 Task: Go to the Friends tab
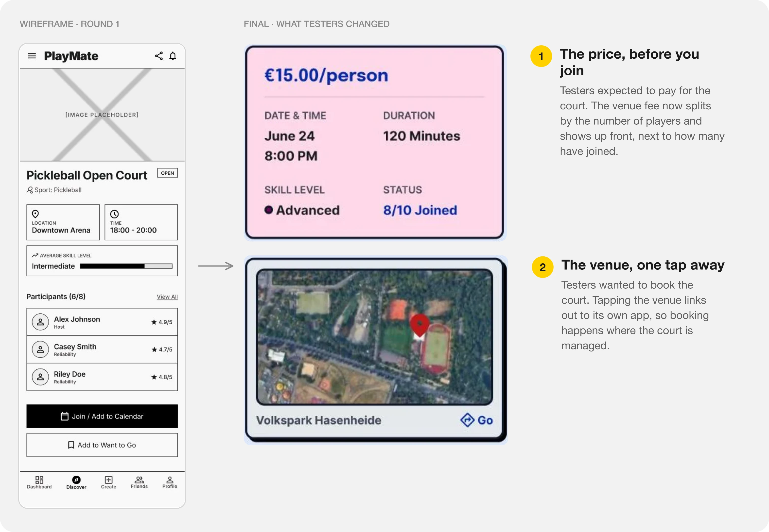point(139,482)
